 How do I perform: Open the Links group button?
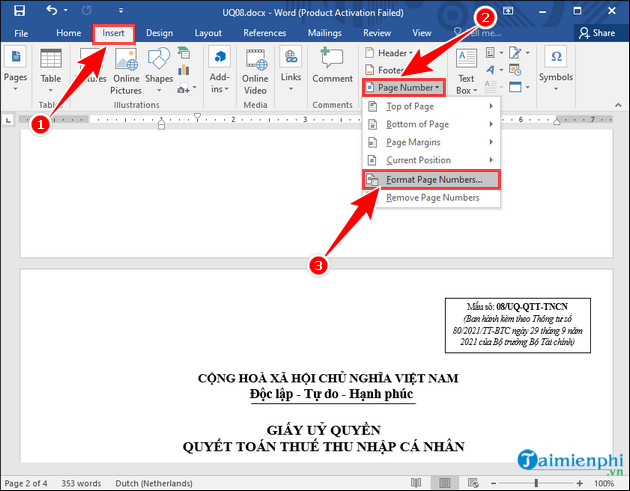(291, 70)
